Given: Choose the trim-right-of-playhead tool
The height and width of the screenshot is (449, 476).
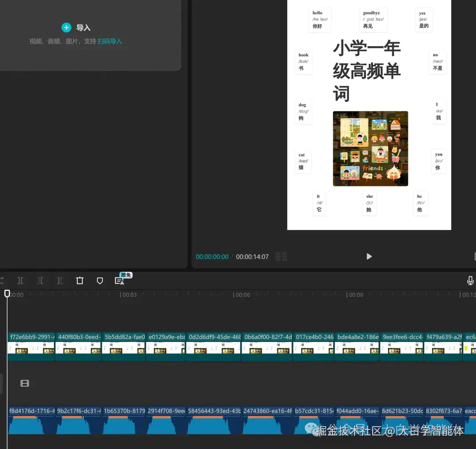Looking at the screenshot, I should click(60, 281).
